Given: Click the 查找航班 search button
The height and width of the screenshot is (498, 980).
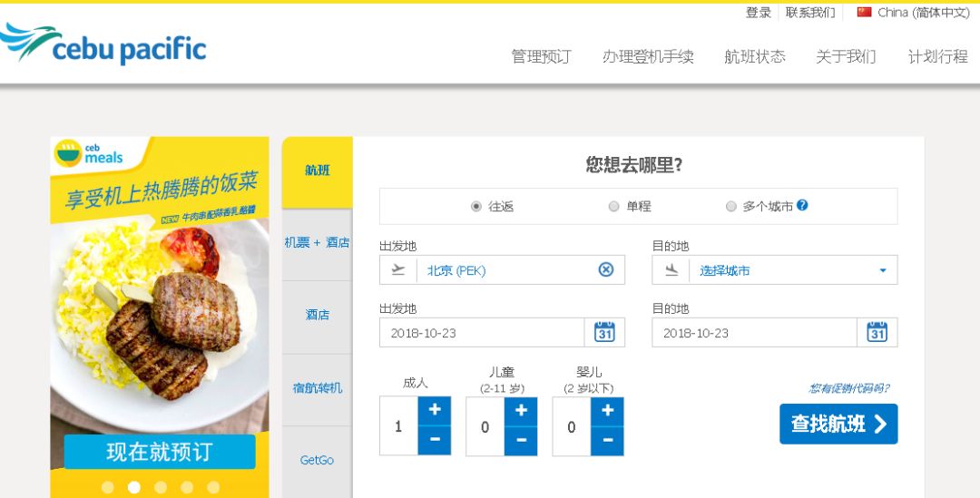Looking at the screenshot, I should pyautogui.click(x=838, y=424).
